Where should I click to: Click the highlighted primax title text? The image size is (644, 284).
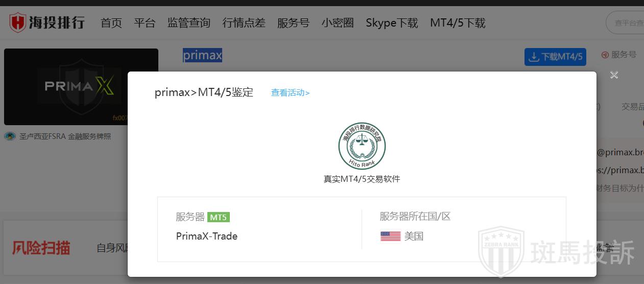pyautogui.click(x=202, y=55)
